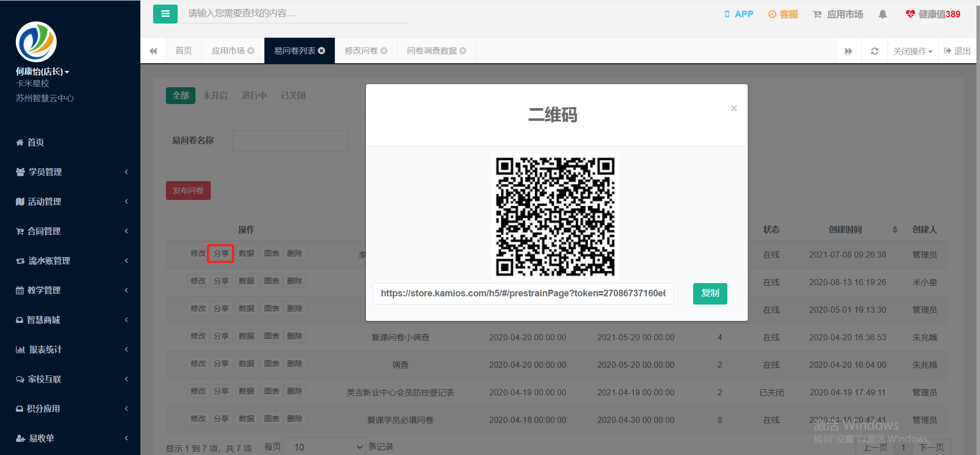Screen dimensions: 980x455
Task: Expand 智慧商城 in the sidebar
Action: tap(70, 320)
